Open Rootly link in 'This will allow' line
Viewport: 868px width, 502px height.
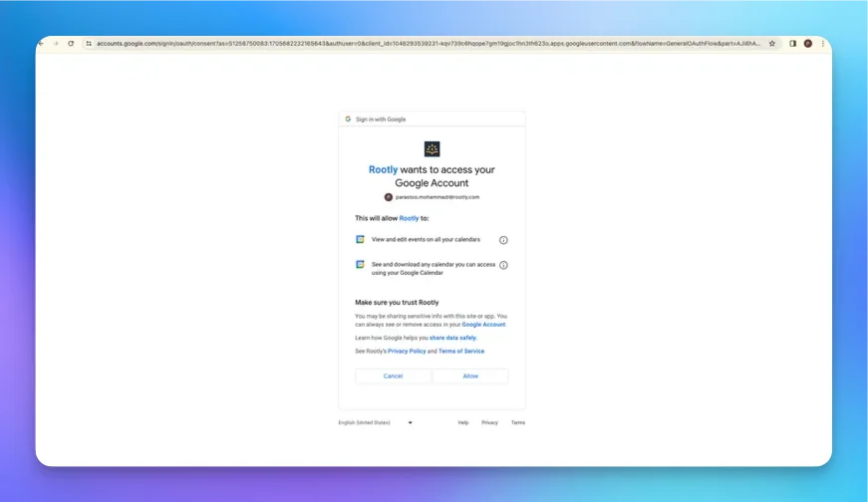(x=410, y=218)
